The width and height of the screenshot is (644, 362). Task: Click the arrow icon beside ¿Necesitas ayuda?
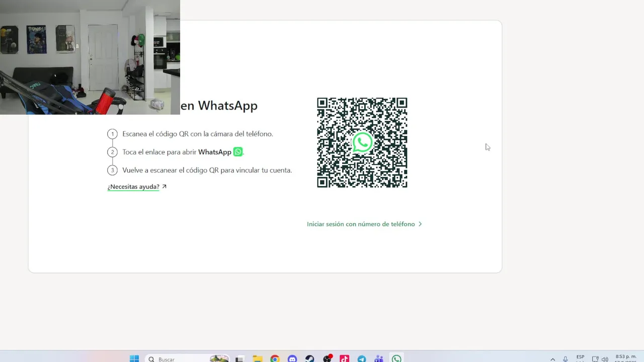164,187
